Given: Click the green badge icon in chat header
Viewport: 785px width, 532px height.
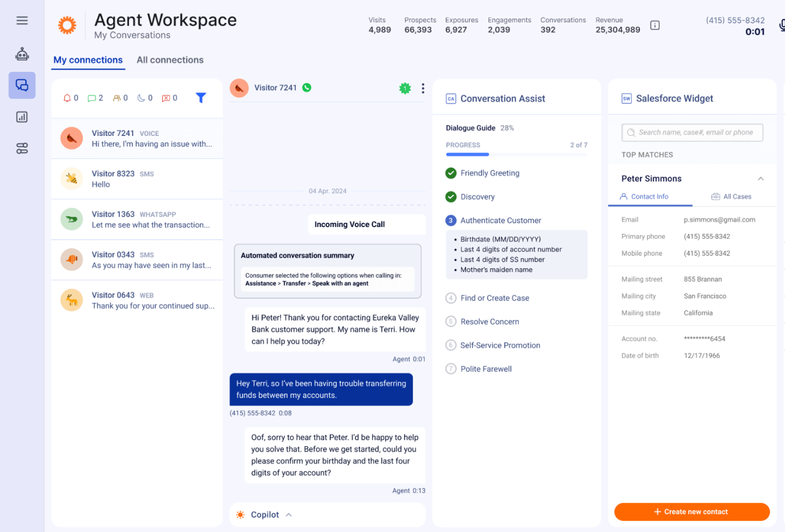Looking at the screenshot, I should point(405,88).
